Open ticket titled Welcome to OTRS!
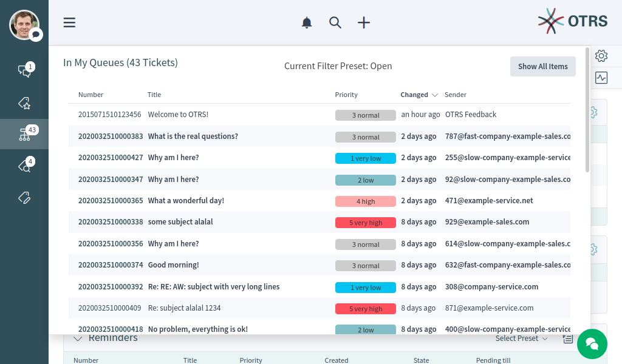The image size is (622, 364). pos(178,115)
